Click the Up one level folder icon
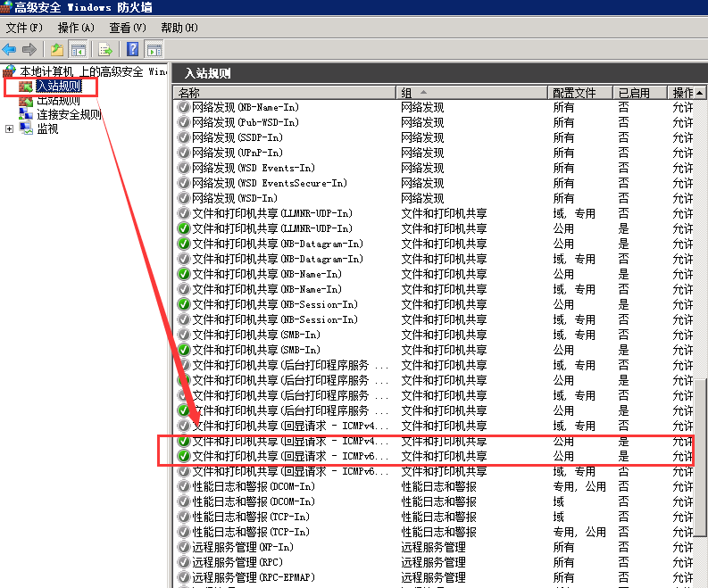Screen dimensions: 708x588 coord(57,49)
